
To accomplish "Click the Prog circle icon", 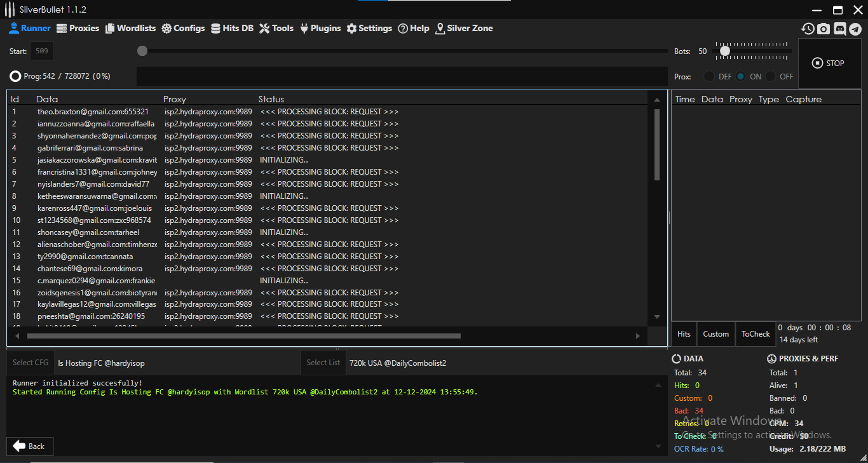I will pyautogui.click(x=15, y=76).
